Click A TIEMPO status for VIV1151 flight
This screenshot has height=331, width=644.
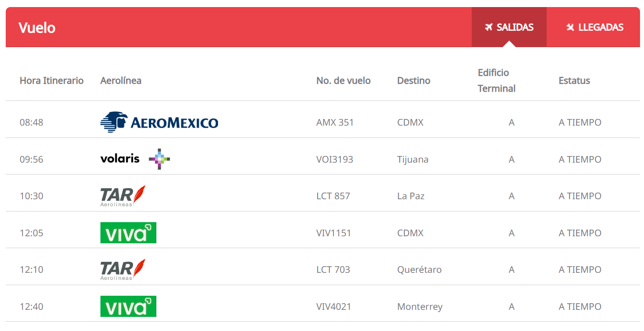580,233
